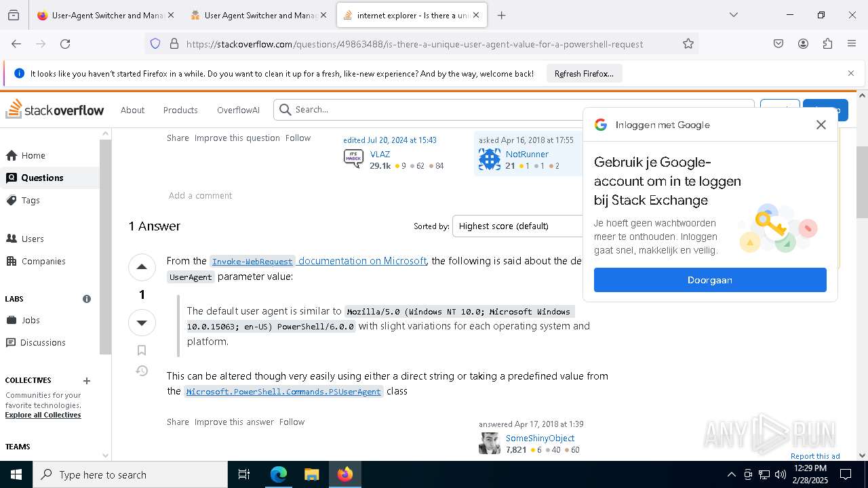Screen dimensions: 868x488
Task: Close the Google sign-in popup
Action: (x=821, y=125)
